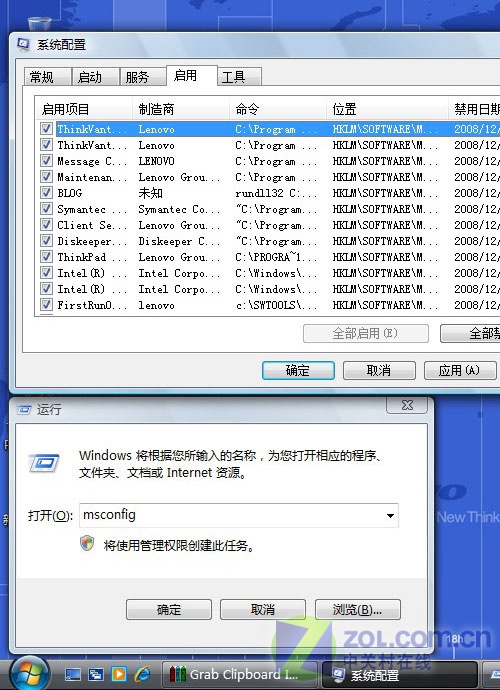500x690 pixels.
Task: Click the 运行 dialog title bar icon
Action: click(x=24, y=410)
